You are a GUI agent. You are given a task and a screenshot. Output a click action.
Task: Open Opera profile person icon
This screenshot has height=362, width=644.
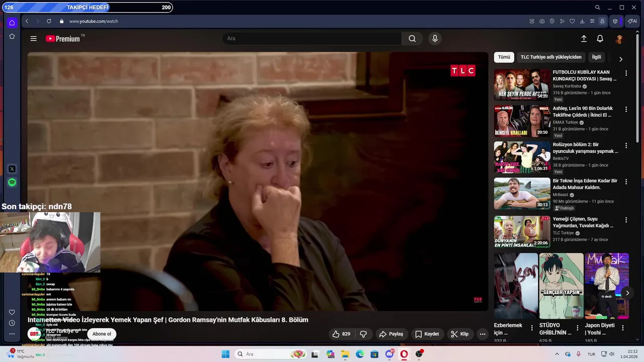[602, 21]
